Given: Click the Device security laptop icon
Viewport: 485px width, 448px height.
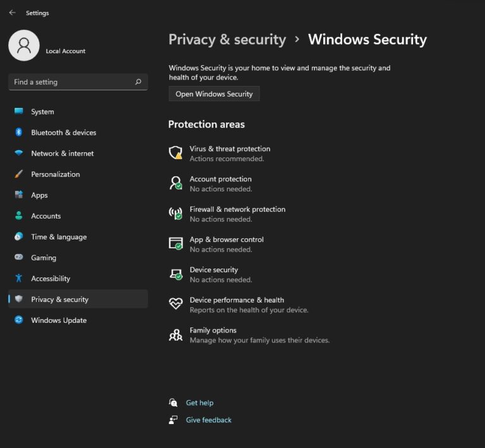Looking at the screenshot, I should click(x=176, y=274).
